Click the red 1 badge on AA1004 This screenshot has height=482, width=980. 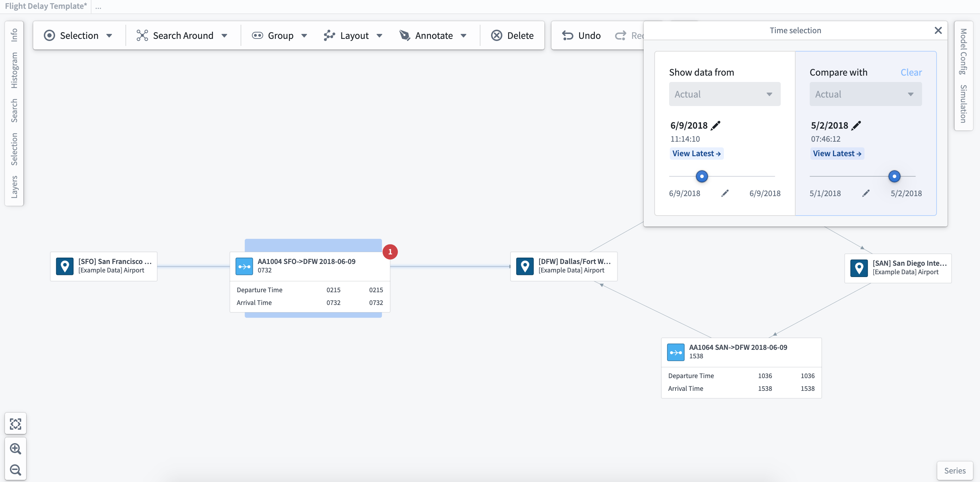coord(390,252)
